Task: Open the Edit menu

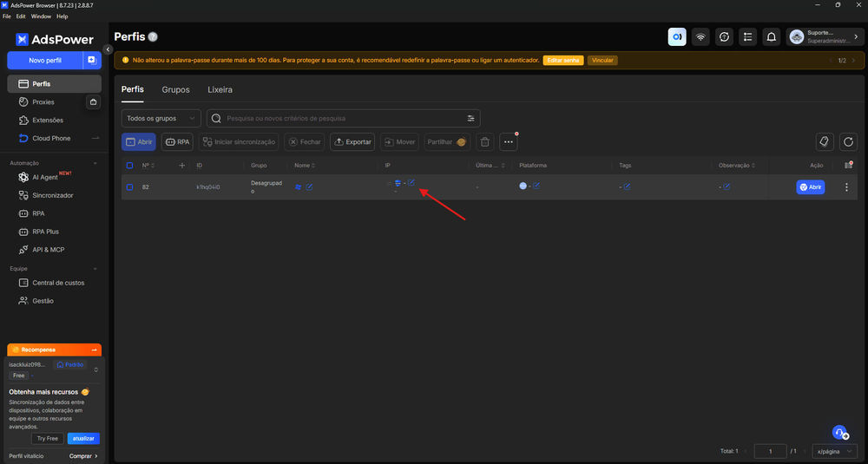Action: (21, 16)
